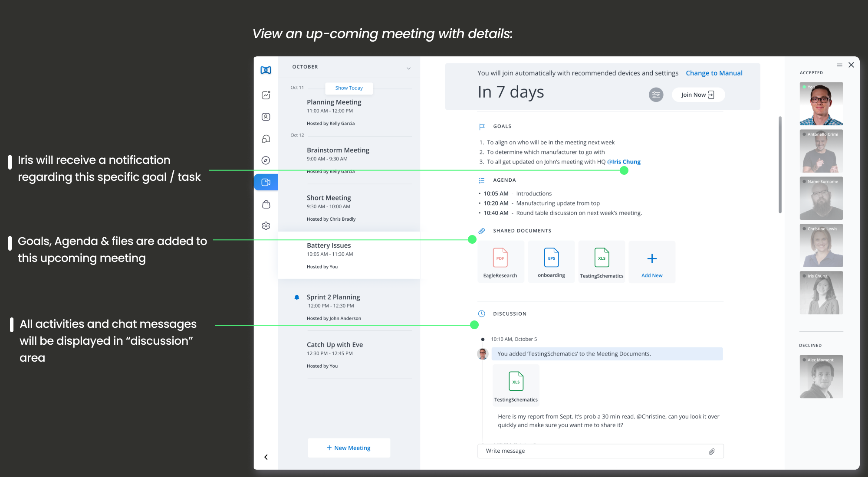Click the meeting details vertical scrollbar
Viewport: 868px width, 477px height.
[780, 165]
